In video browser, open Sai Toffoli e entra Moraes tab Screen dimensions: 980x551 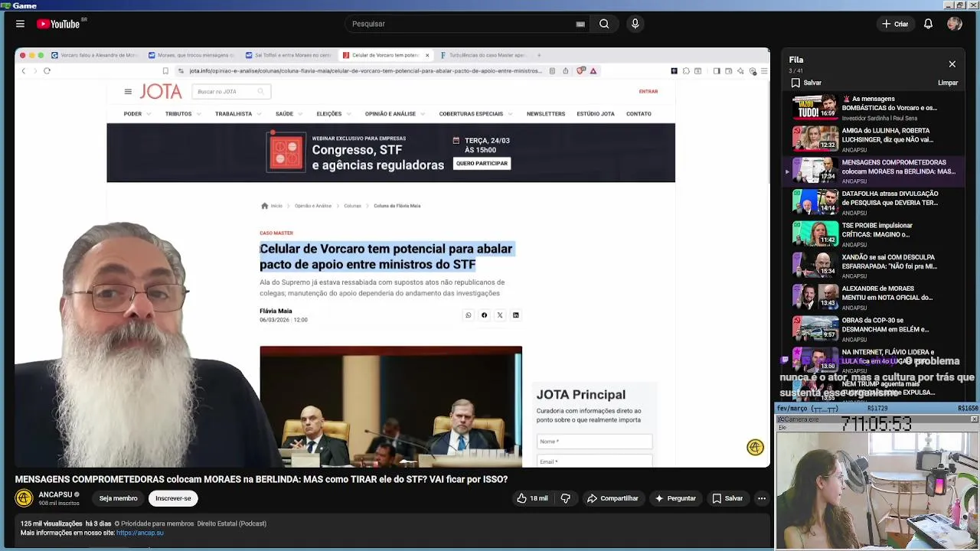coord(289,55)
